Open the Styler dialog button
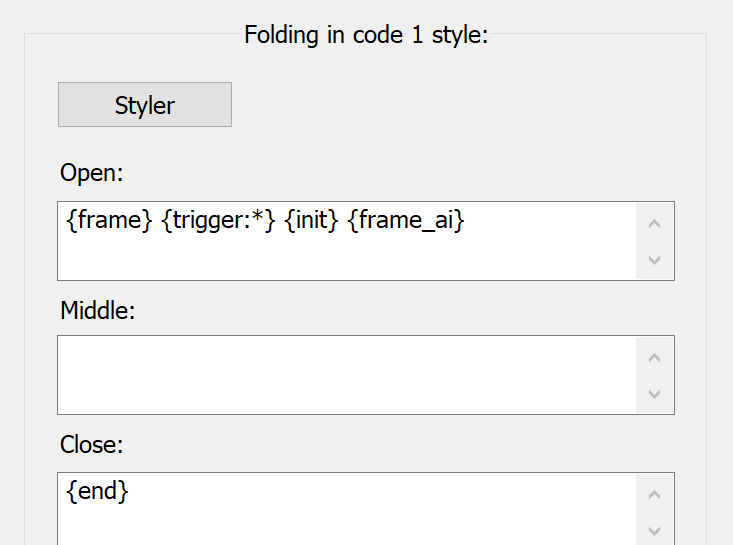Image resolution: width=733 pixels, height=545 pixels. coord(145,105)
